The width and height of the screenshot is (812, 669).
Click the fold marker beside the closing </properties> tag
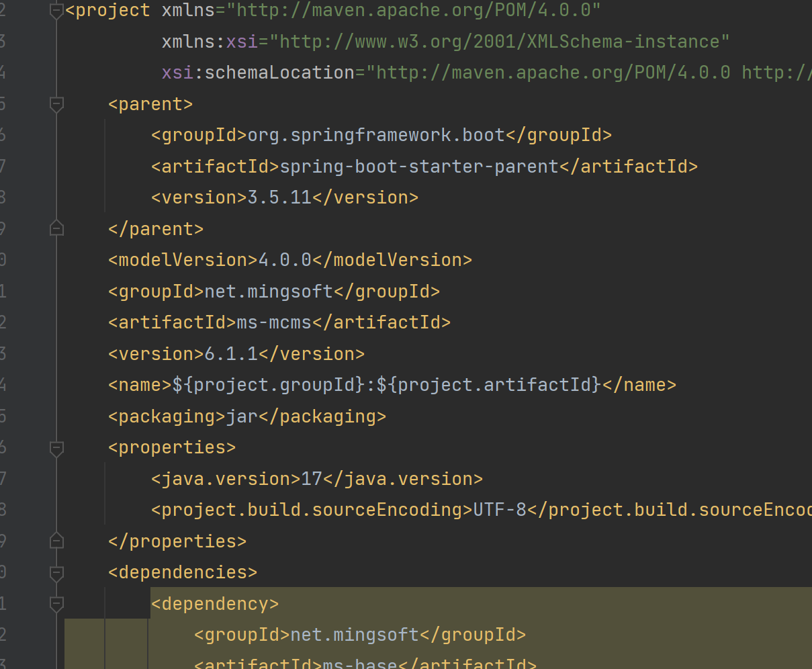click(57, 541)
